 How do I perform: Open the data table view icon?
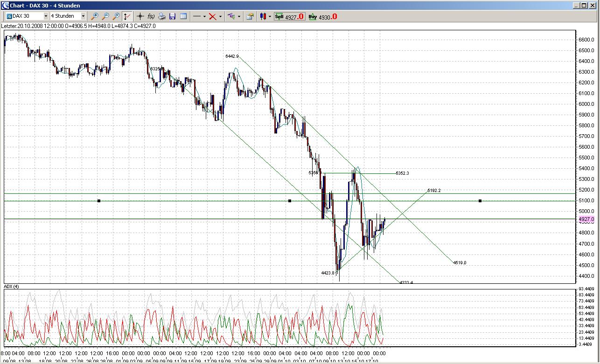click(x=183, y=16)
